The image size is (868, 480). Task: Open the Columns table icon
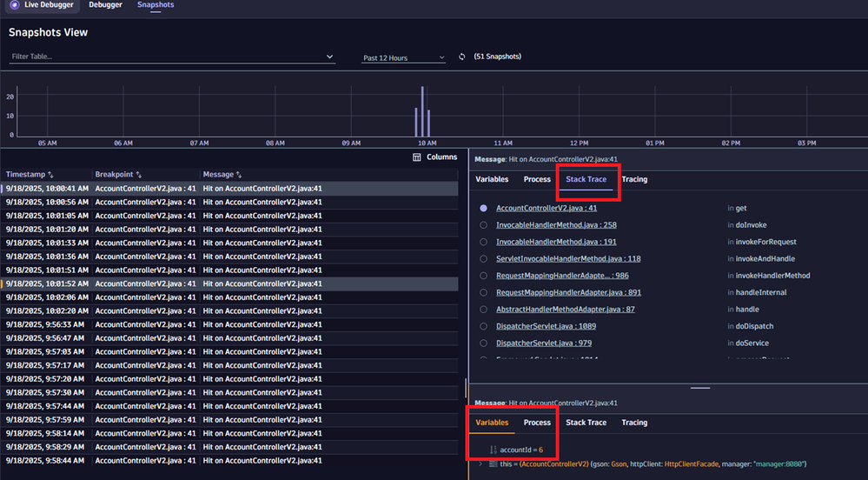[x=417, y=157]
